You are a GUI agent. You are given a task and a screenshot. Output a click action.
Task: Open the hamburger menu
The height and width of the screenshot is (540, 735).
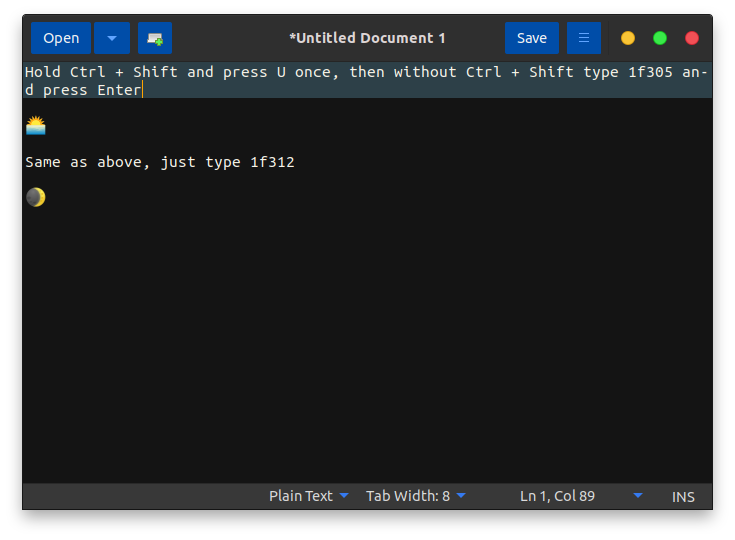[x=584, y=38]
